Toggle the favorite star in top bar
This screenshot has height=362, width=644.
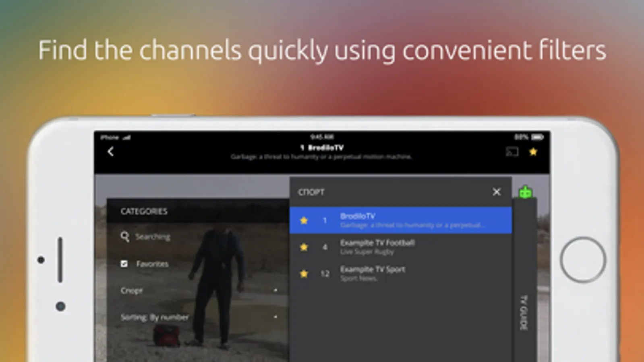coord(533,152)
